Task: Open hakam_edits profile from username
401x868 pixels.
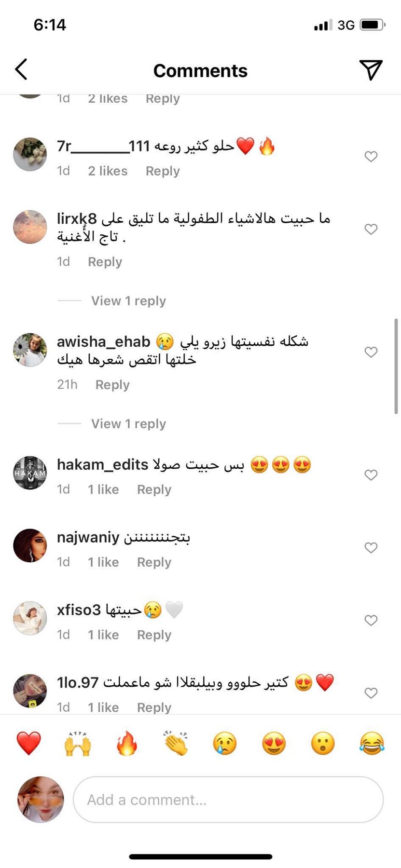Action: click(x=102, y=464)
